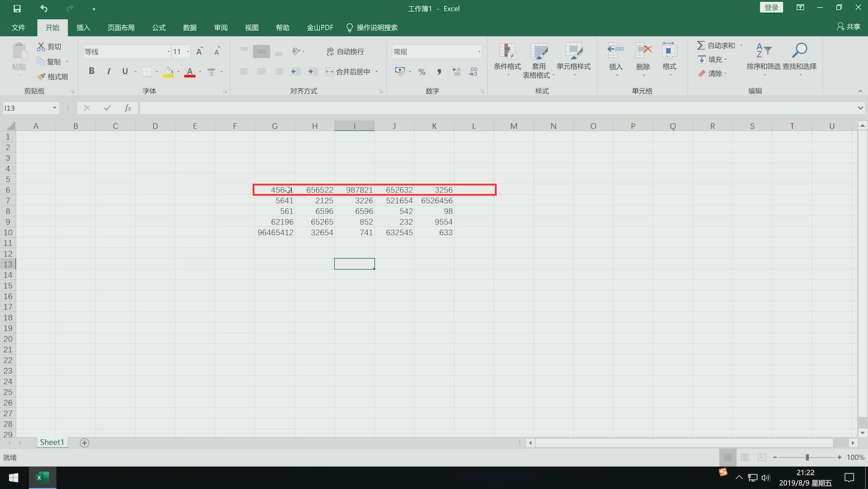Increase the font size
Viewport: 868px width, 489px height.
coord(200,52)
